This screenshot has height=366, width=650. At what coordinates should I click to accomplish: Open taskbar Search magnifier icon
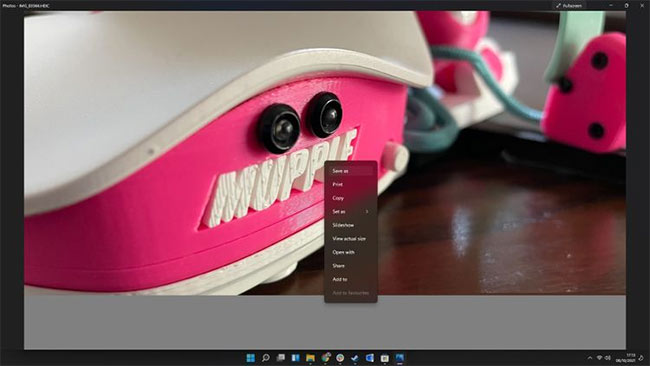(x=266, y=358)
